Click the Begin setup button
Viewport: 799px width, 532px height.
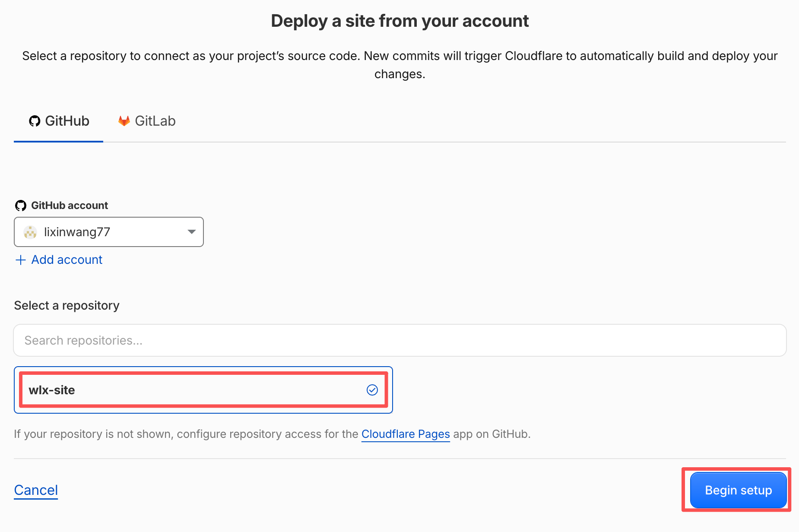pos(738,490)
